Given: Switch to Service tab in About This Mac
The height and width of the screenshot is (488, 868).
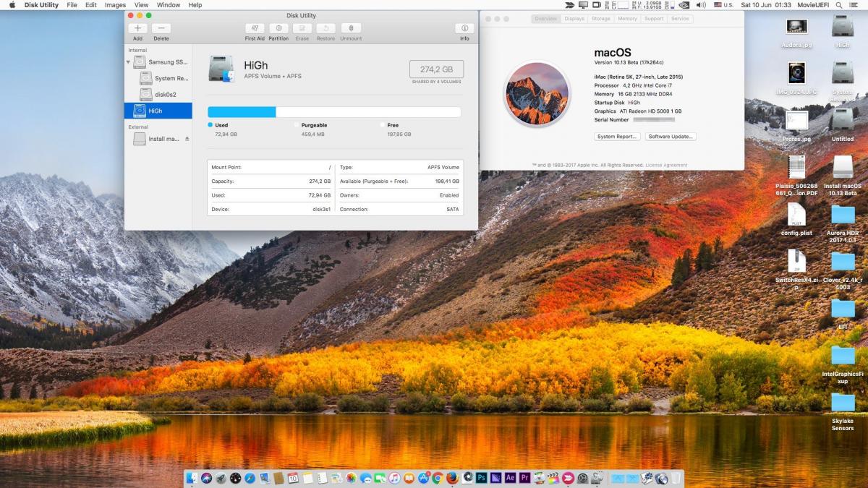Looking at the screenshot, I should coord(680,19).
